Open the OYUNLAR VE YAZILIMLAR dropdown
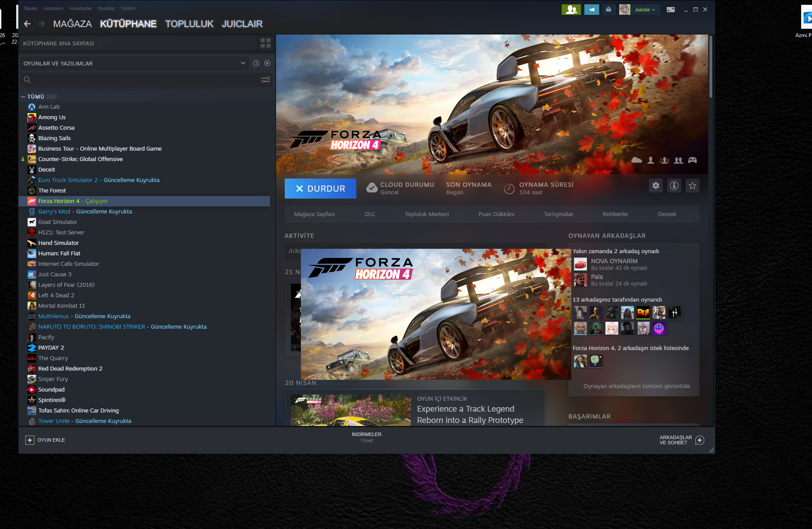This screenshot has width=812, height=529. [134, 63]
